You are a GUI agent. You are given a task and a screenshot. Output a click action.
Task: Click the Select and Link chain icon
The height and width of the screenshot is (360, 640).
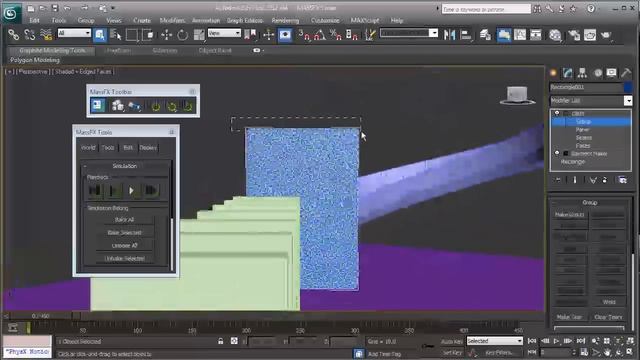click(x=13, y=35)
